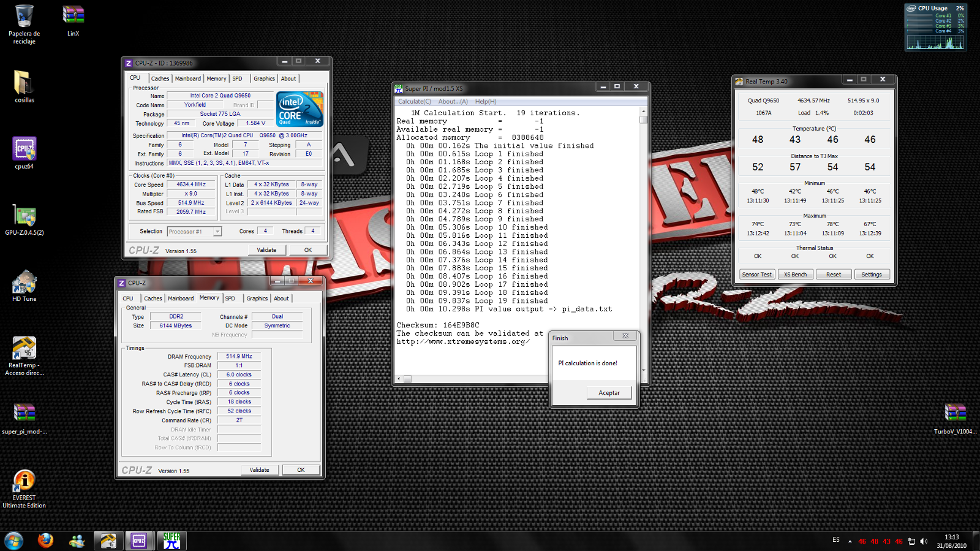Click the Super PI window title icon
This screenshot has width=980, height=551.
point(399,88)
